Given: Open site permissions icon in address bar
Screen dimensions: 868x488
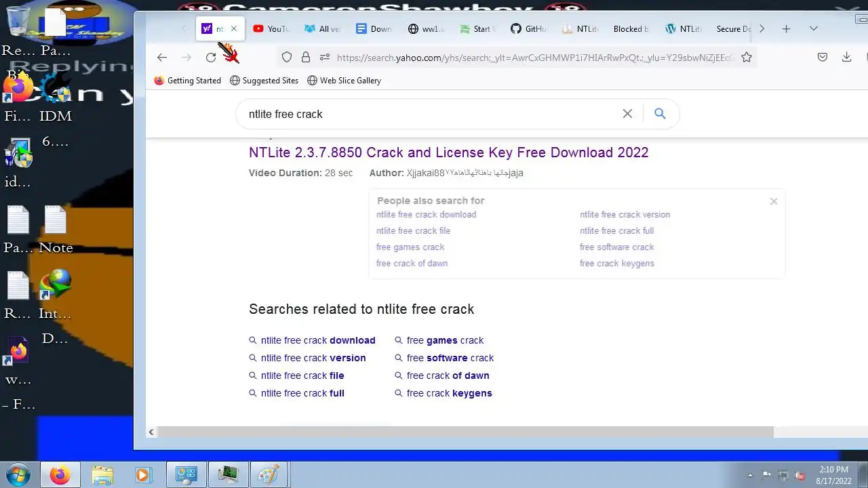Looking at the screenshot, I should tap(324, 58).
